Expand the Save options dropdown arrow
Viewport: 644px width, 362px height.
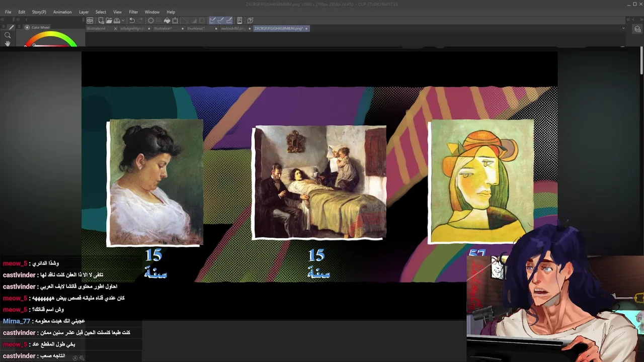tap(123, 21)
